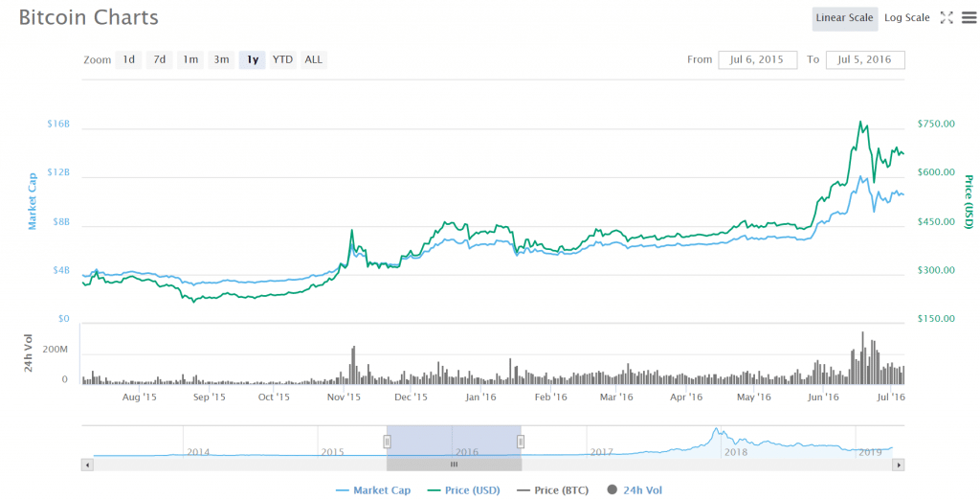Click the navigator left scroll arrow

point(88,465)
